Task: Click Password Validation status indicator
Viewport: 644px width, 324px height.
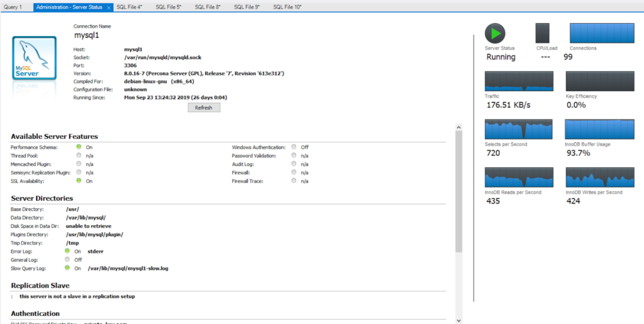Action: point(294,155)
